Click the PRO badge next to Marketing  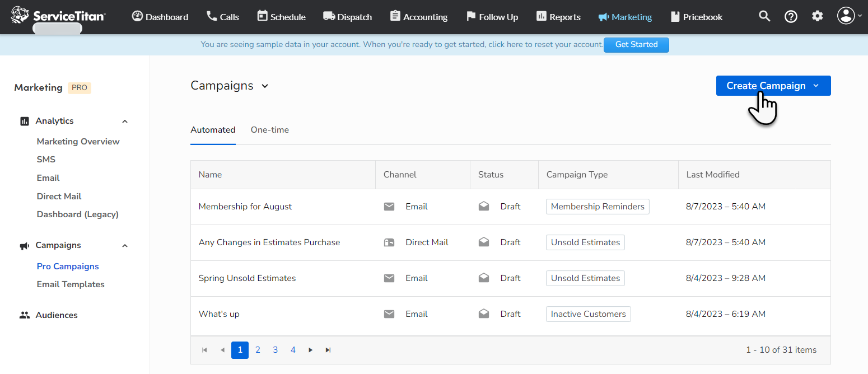(x=80, y=88)
